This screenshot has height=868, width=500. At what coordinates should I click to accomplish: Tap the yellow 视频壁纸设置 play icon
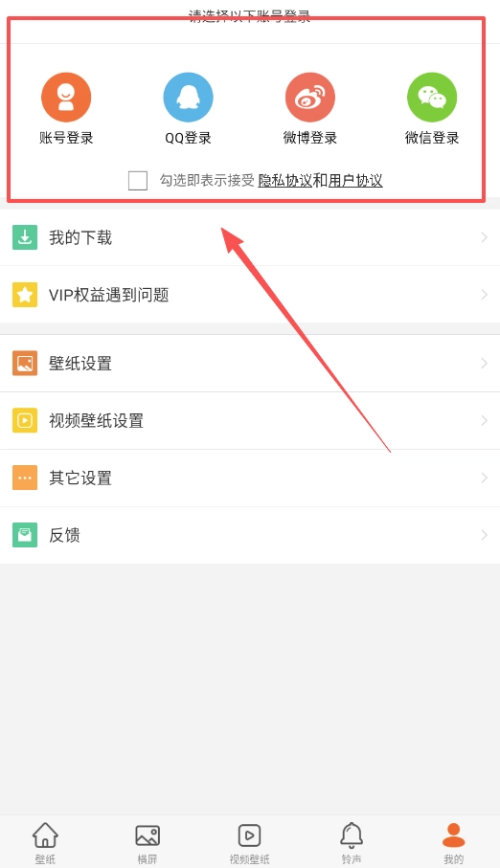click(x=25, y=421)
